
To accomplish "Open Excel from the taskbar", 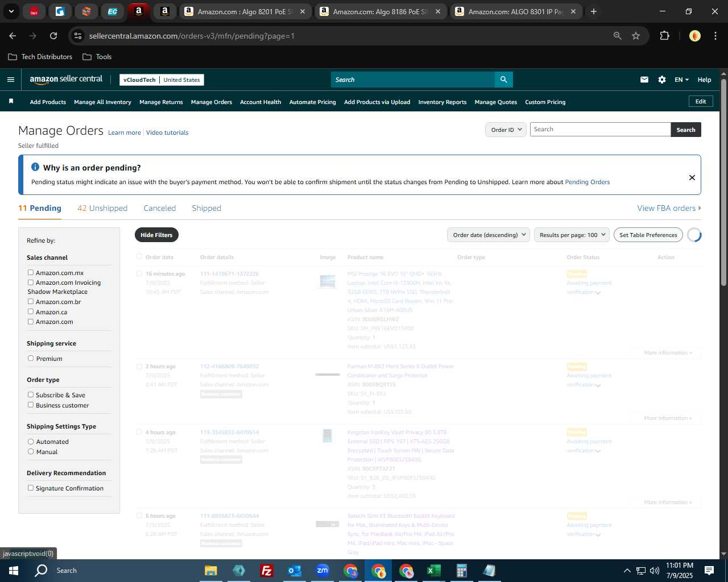I will click(x=433, y=571).
